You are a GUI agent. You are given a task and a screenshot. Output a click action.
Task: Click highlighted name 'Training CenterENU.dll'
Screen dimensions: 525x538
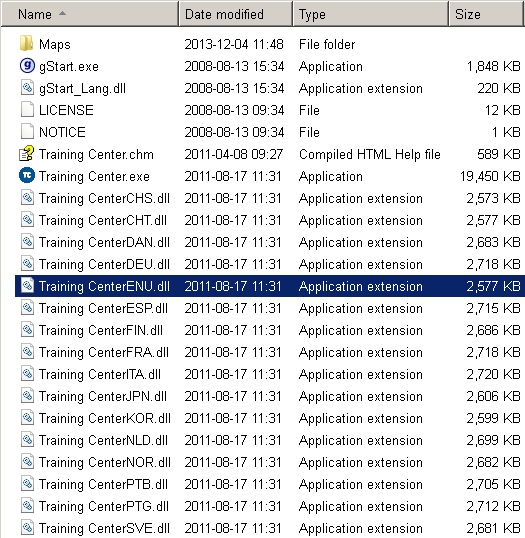[104, 286]
